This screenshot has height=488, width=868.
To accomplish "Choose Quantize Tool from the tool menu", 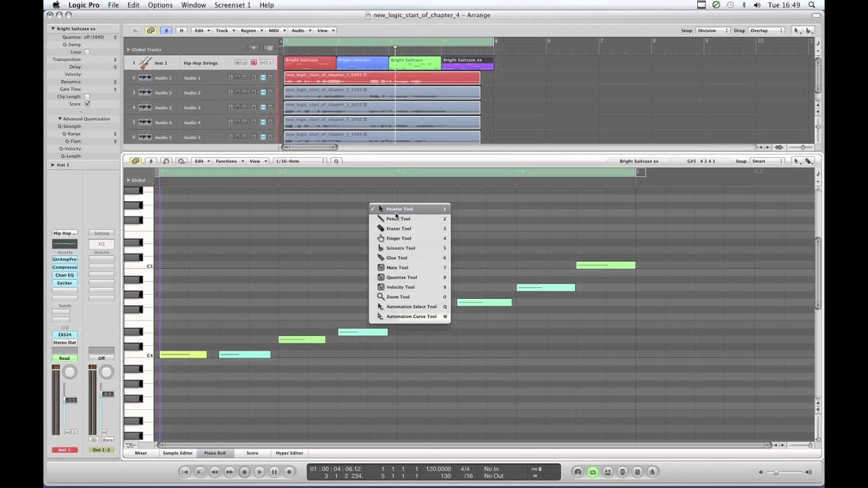I will pyautogui.click(x=410, y=277).
